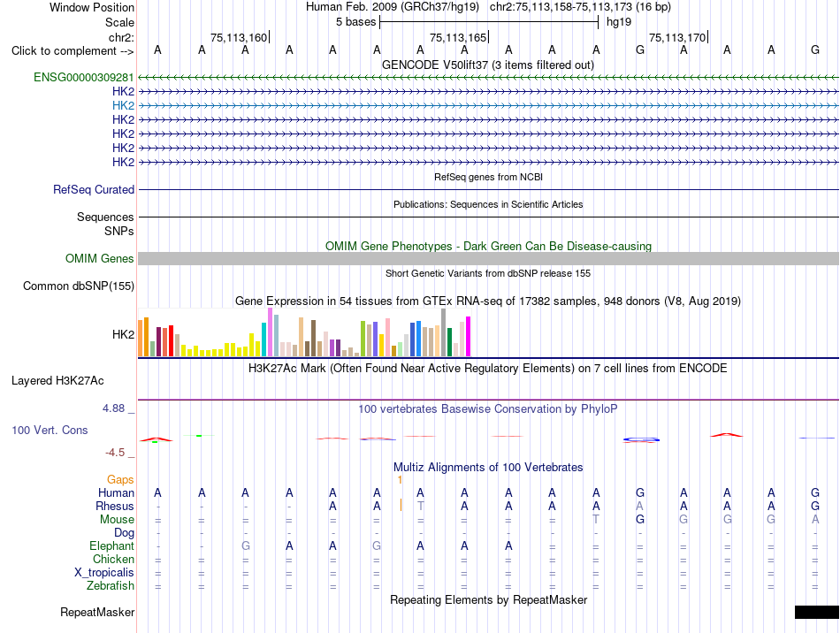Click the magenta bar in GTEx chart
840x633 pixels.
[469, 336]
